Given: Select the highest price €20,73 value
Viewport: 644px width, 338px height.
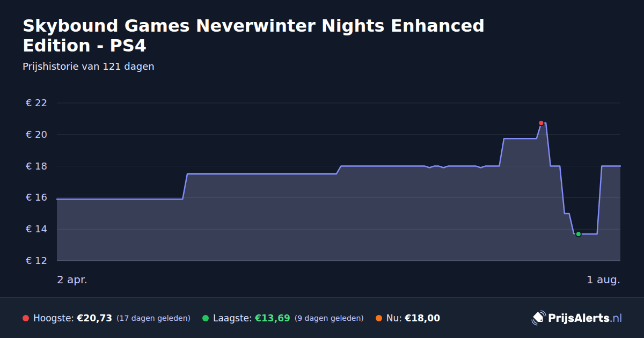Looking at the screenshot, I should (x=94, y=318).
